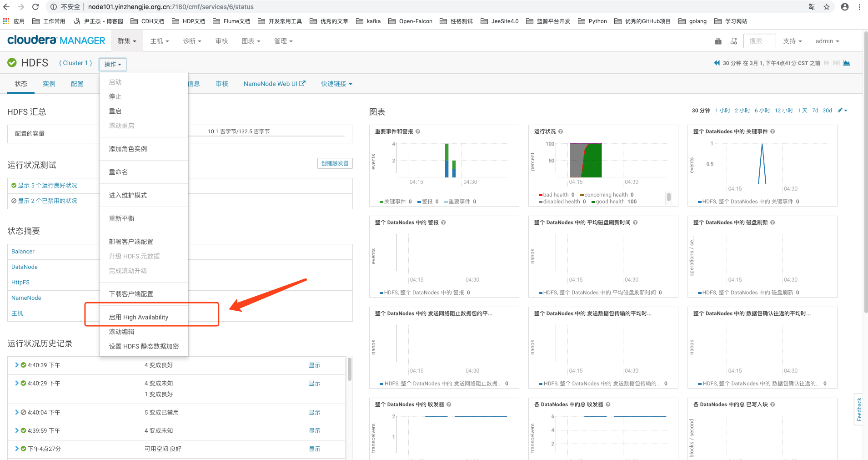868x460 pixels.
Task: Jump to latest time with the skip-forward icon
Action: [x=837, y=63]
